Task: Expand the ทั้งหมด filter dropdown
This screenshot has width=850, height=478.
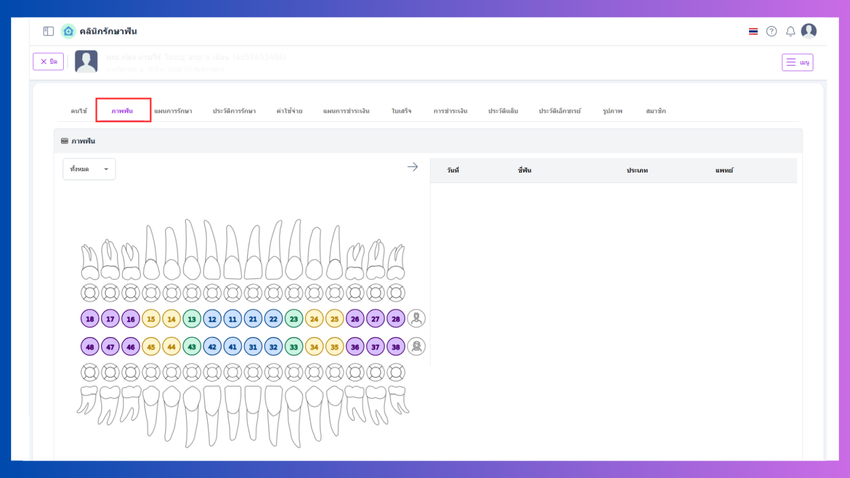Action: [x=89, y=169]
